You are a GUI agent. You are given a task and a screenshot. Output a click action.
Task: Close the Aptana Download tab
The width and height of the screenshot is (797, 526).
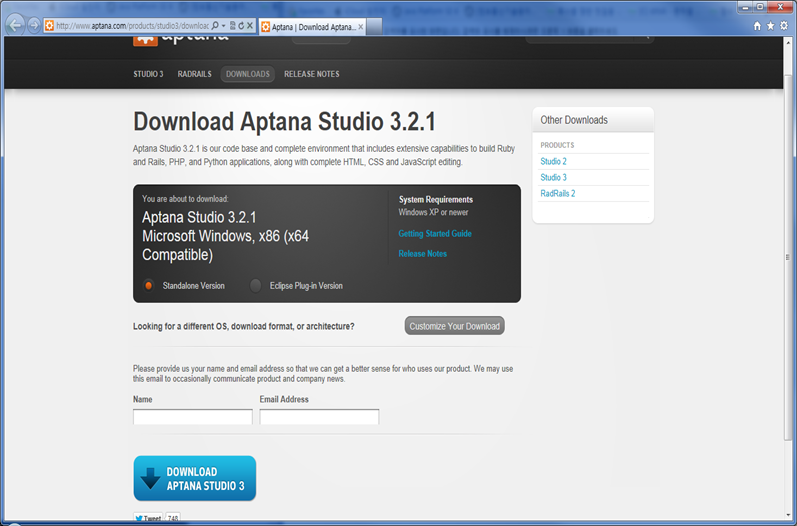click(360, 27)
